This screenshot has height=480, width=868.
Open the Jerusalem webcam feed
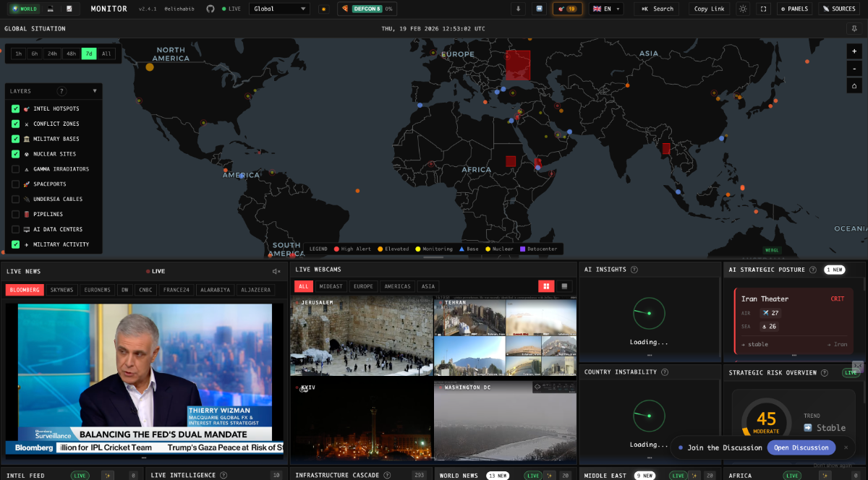point(362,336)
